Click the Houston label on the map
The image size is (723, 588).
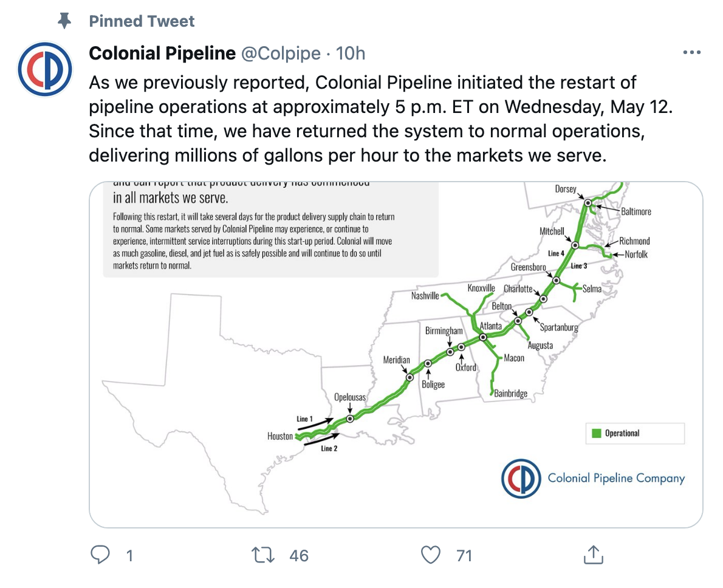tap(279, 436)
